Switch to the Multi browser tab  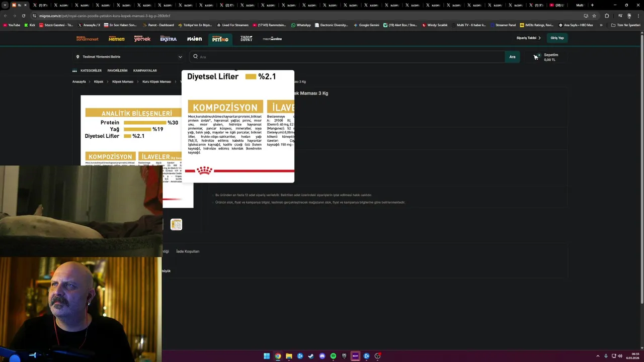[580, 5]
